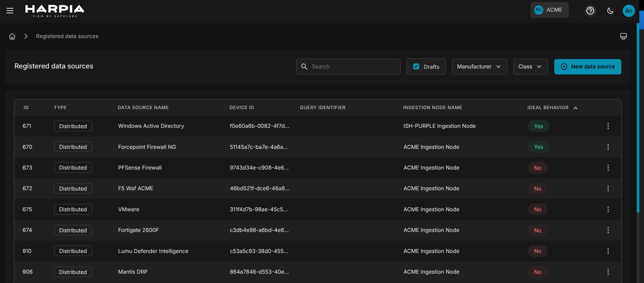Sort by Ingestion Node Name header
644x283 pixels.
pos(433,107)
